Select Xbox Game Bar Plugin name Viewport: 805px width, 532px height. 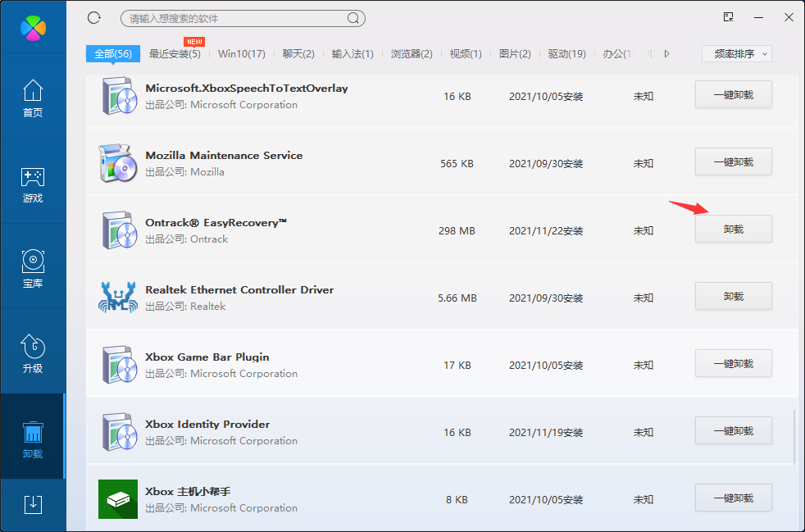click(x=207, y=357)
